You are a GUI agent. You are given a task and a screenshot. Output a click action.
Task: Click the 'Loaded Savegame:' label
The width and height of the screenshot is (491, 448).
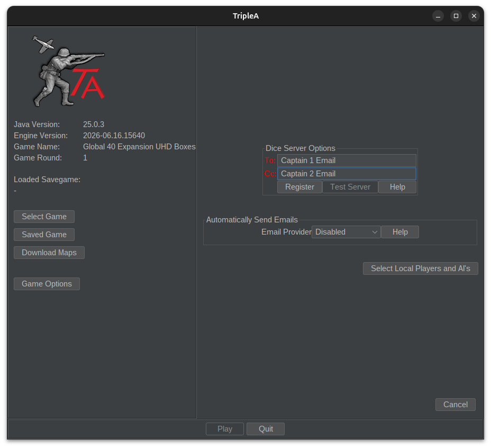point(47,180)
